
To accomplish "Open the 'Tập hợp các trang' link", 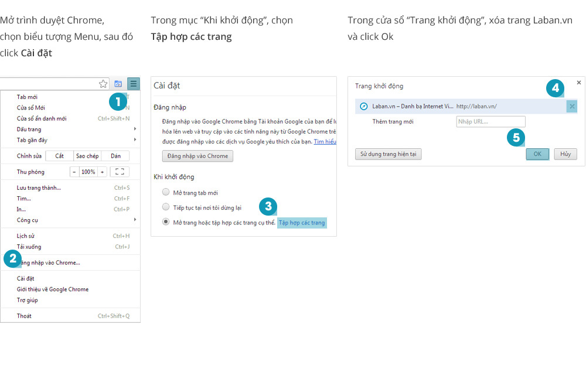I will pyautogui.click(x=301, y=223).
